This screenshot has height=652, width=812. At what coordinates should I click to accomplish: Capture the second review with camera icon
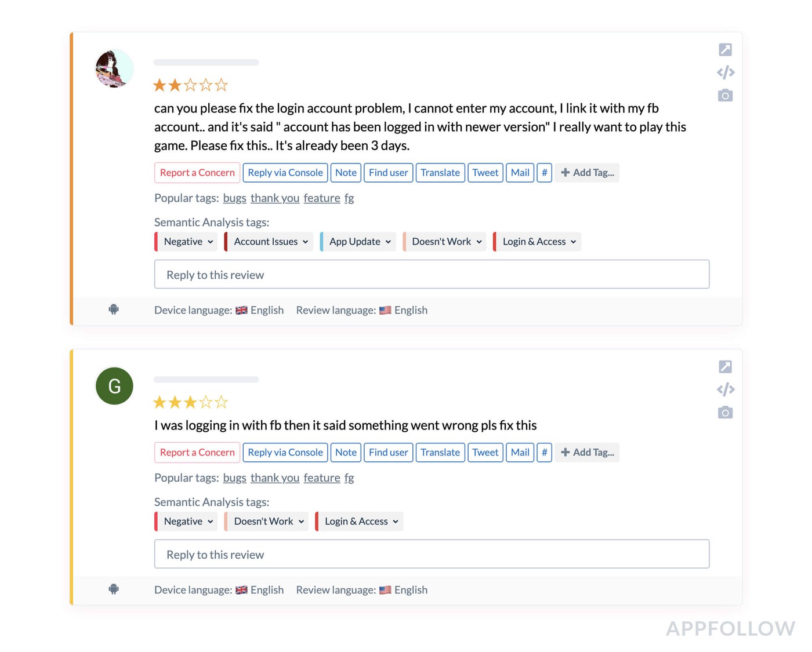pyautogui.click(x=725, y=413)
